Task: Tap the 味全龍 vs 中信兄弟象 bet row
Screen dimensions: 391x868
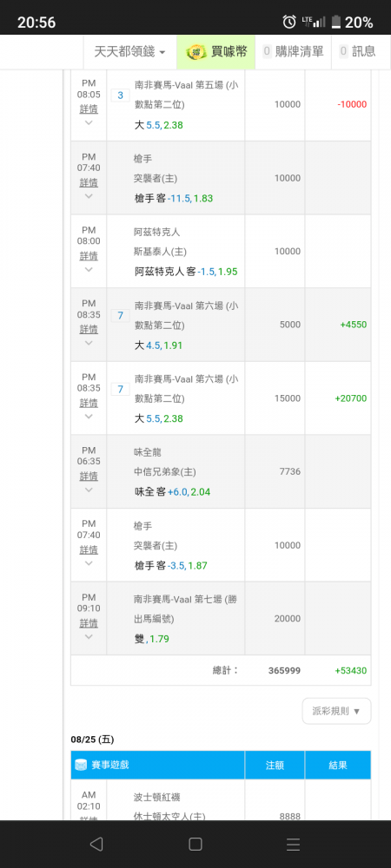Action: click(x=221, y=471)
